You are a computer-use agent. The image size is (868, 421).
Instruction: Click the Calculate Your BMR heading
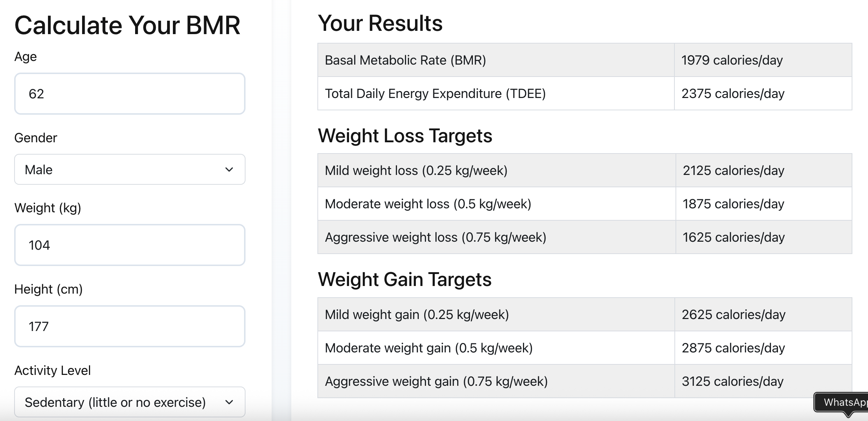click(x=127, y=25)
